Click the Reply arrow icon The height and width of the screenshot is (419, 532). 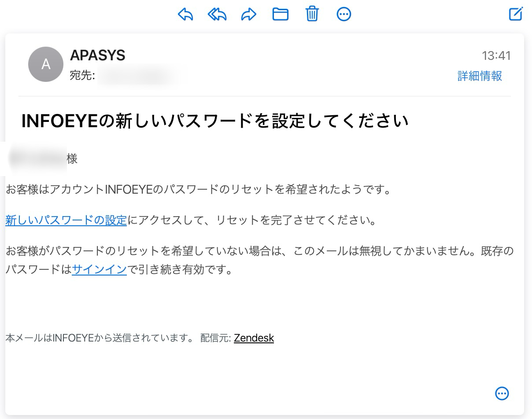click(185, 15)
